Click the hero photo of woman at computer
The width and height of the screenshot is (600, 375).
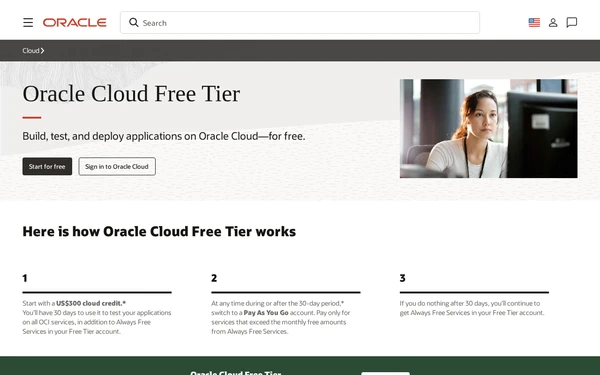[489, 129]
